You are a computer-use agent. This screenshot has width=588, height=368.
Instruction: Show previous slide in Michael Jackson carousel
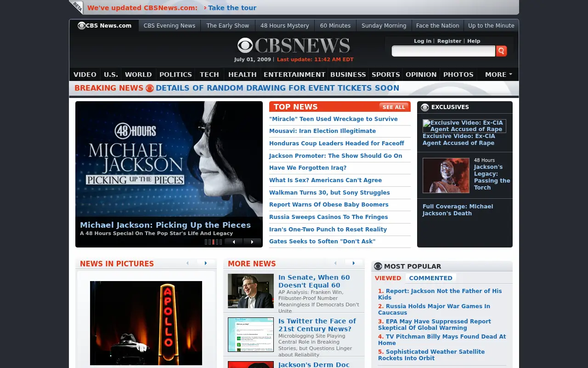(x=234, y=242)
